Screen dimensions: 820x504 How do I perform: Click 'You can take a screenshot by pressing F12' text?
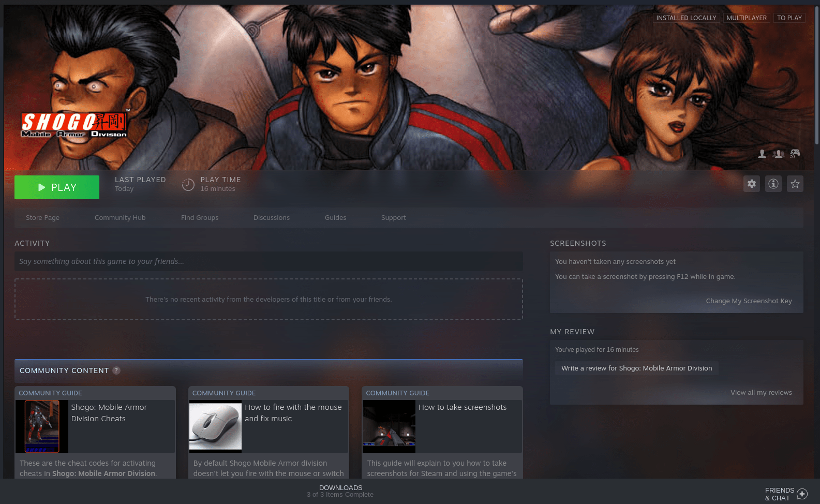pyautogui.click(x=645, y=277)
